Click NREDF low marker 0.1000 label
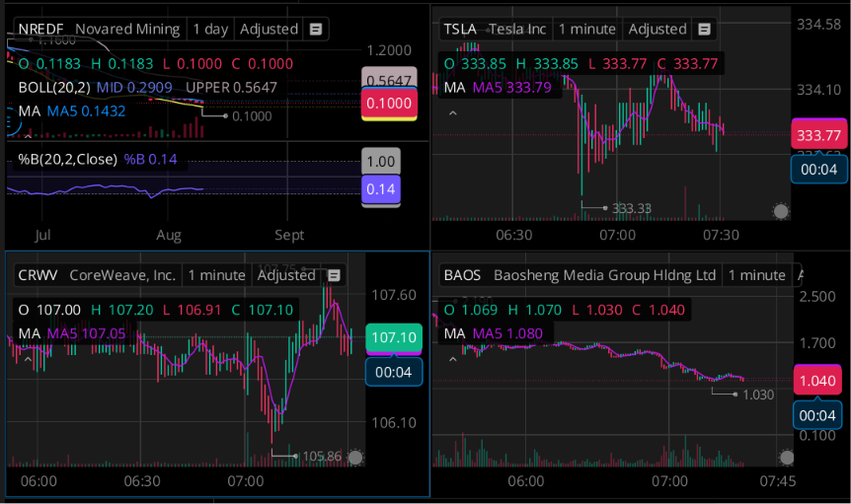The height and width of the screenshot is (504, 851). click(252, 116)
